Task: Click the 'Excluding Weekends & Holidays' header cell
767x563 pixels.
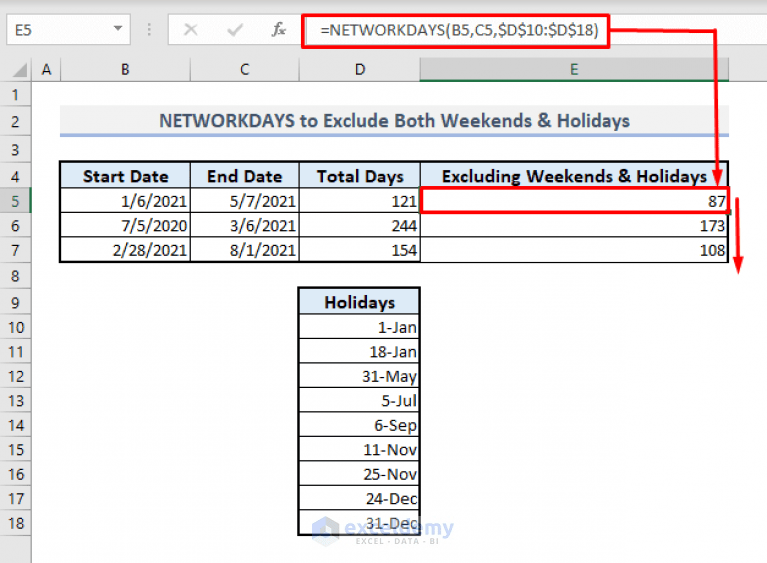Action: pos(574,176)
